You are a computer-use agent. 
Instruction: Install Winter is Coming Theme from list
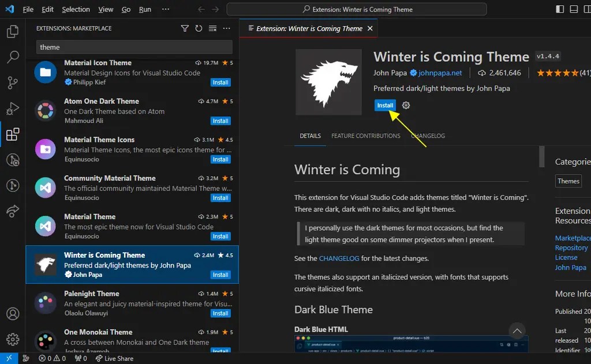pos(220,275)
